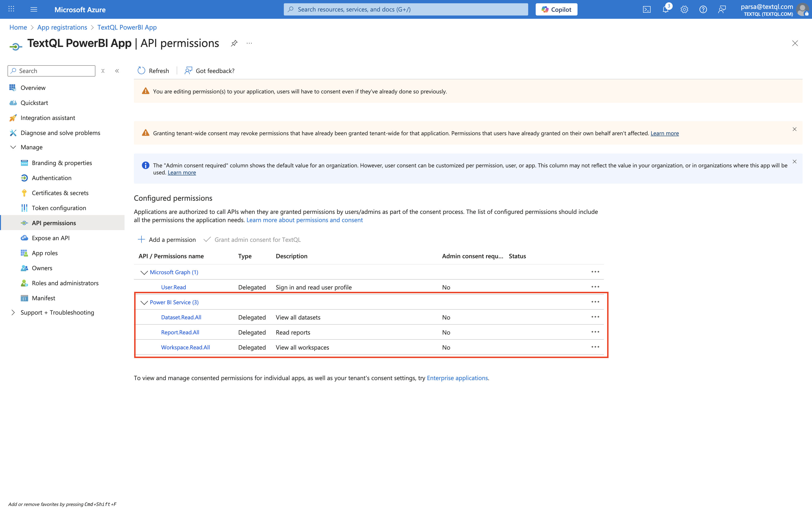Open portal settings gear icon
Image resolution: width=812 pixels, height=509 pixels.
684,9
